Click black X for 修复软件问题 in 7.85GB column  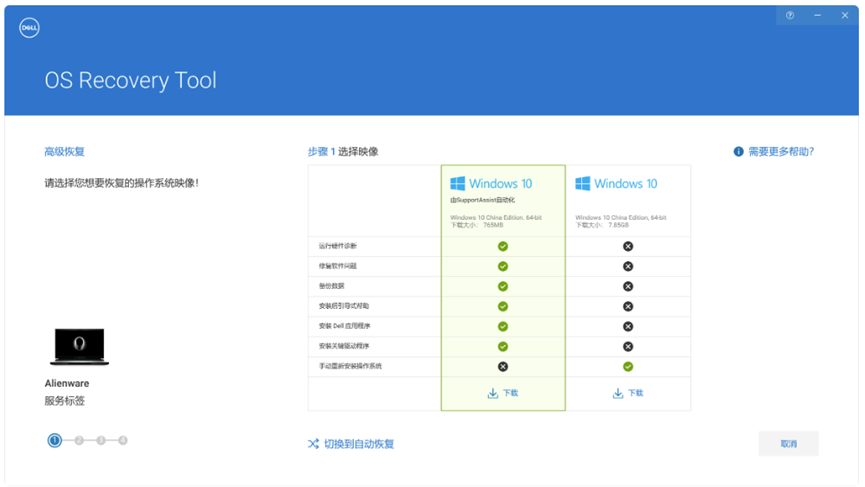point(628,266)
